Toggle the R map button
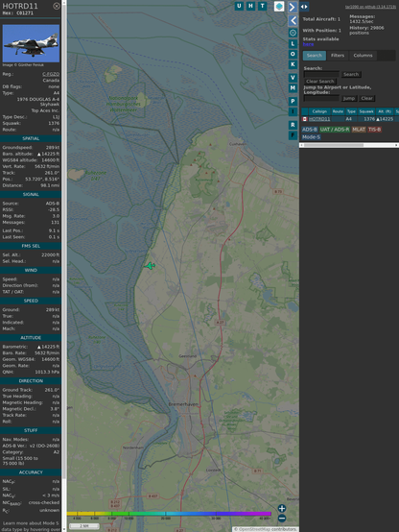 293,125
